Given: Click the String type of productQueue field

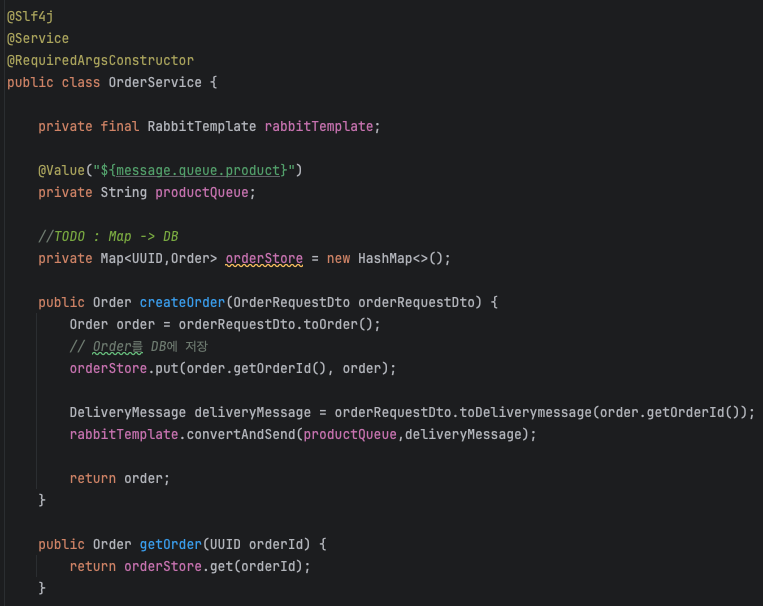Looking at the screenshot, I should click(124, 192).
